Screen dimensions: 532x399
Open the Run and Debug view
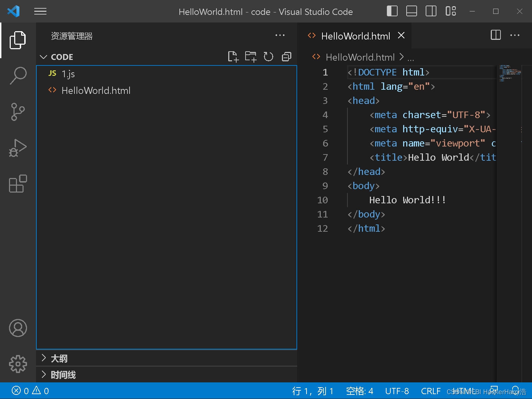coord(18,148)
